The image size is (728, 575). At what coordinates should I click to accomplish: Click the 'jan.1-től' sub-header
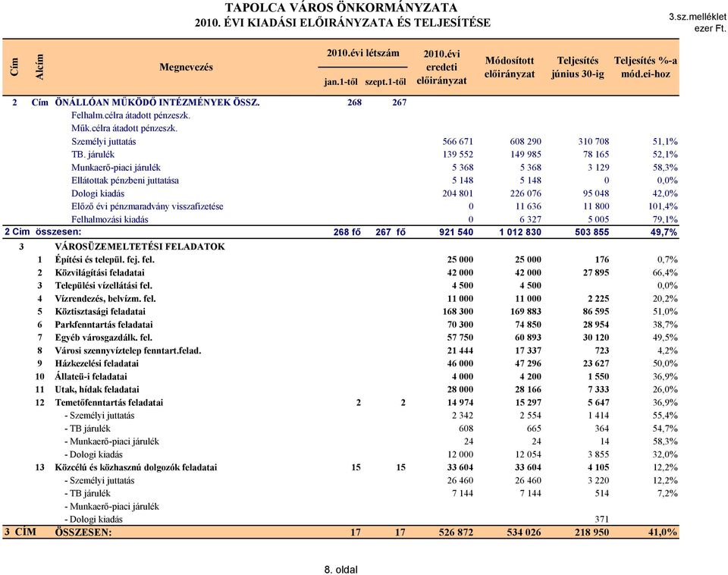[x=340, y=82]
